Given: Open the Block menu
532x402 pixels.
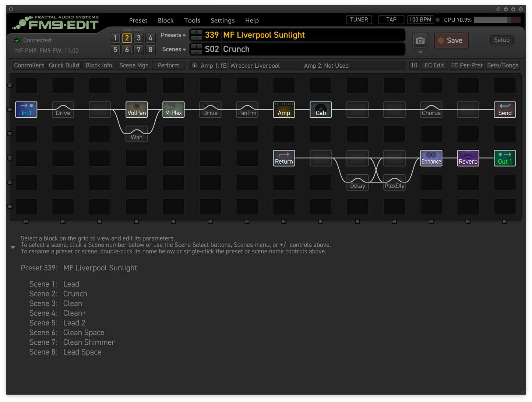Looking at the screenshot, I should (x=166, y=21).
